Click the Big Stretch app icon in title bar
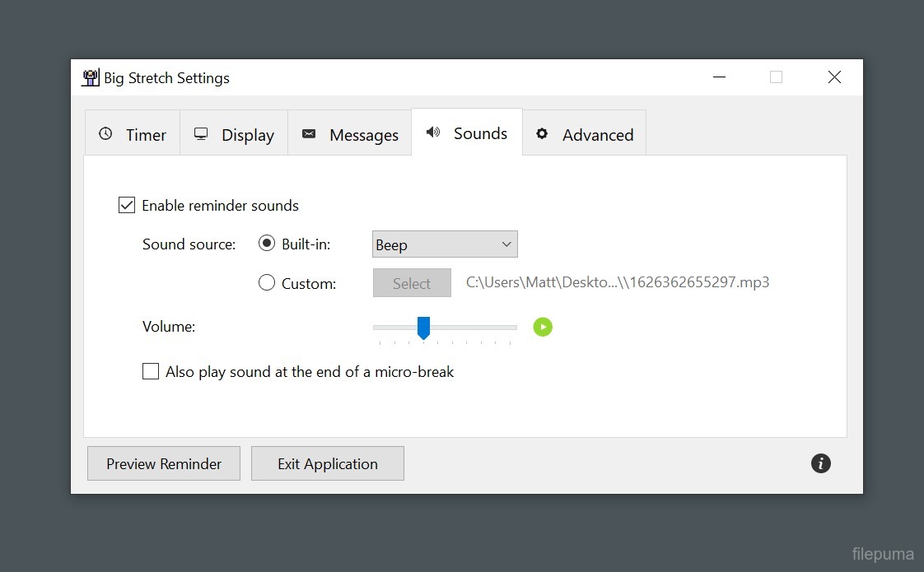This screenshot has width=924, height=572. coord(90,78)
